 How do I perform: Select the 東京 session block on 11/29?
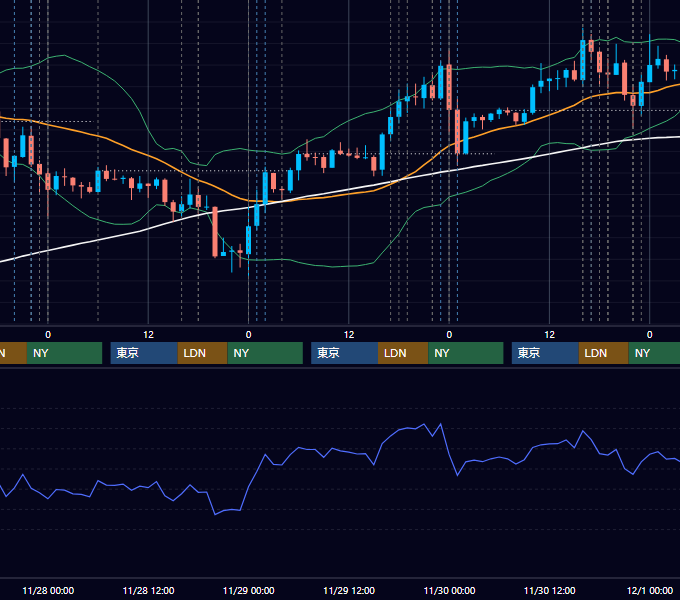point(345,353)
